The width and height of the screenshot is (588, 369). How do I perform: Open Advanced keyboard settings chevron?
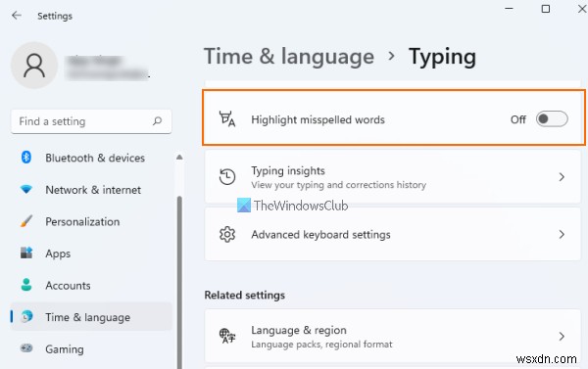point(562,235)
